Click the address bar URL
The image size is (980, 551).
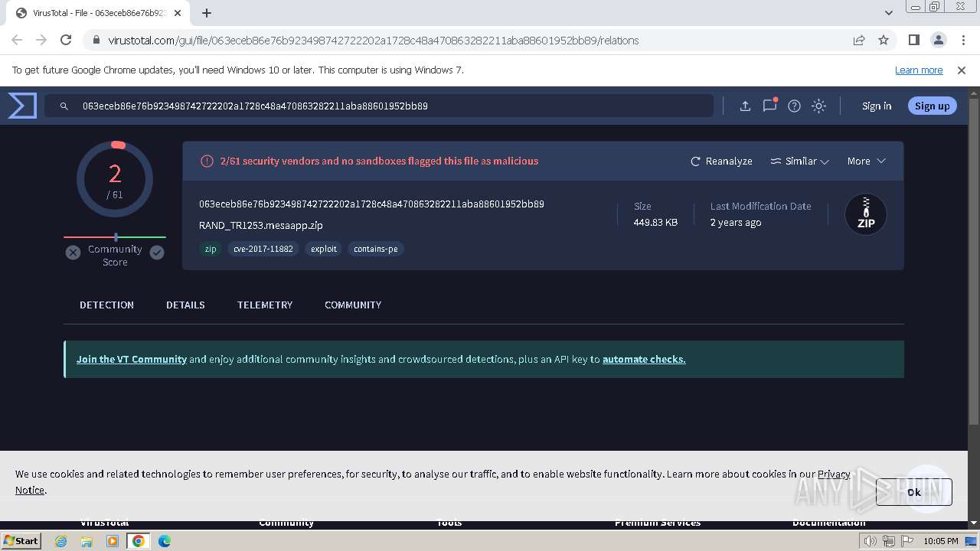tap(373, 41)
